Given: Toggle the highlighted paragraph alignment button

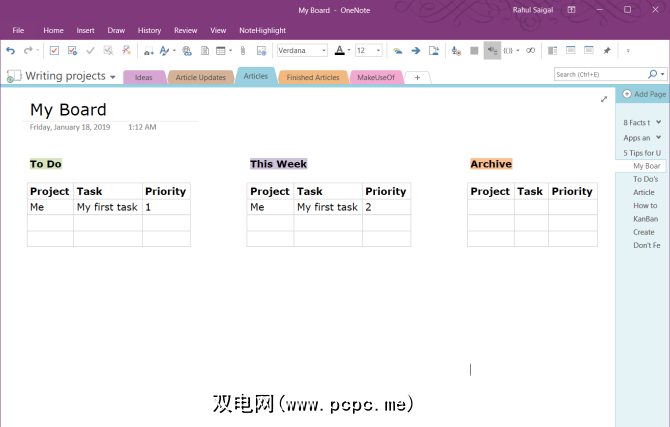Looking at the screenshot, I should [x=492, y=50].
